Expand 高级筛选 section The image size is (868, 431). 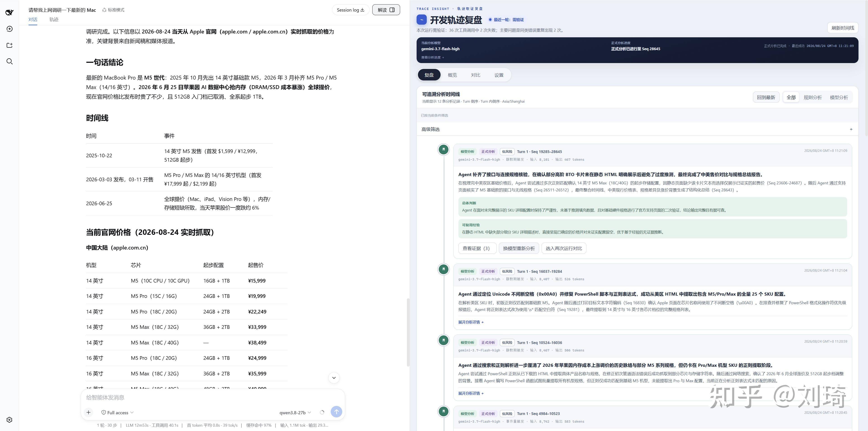point(637,130)
